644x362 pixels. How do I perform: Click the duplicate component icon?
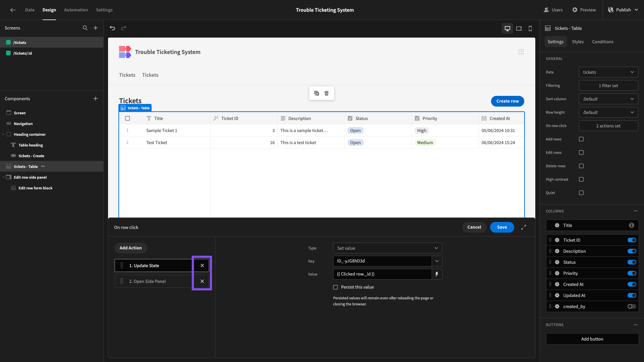(x=317, y=93)
